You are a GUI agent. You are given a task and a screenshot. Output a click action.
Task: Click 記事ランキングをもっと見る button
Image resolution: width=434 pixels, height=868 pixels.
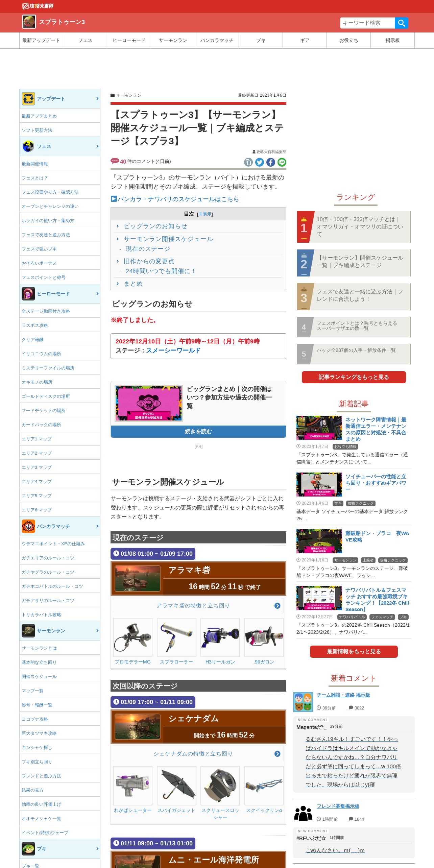[x=354, y=377]
